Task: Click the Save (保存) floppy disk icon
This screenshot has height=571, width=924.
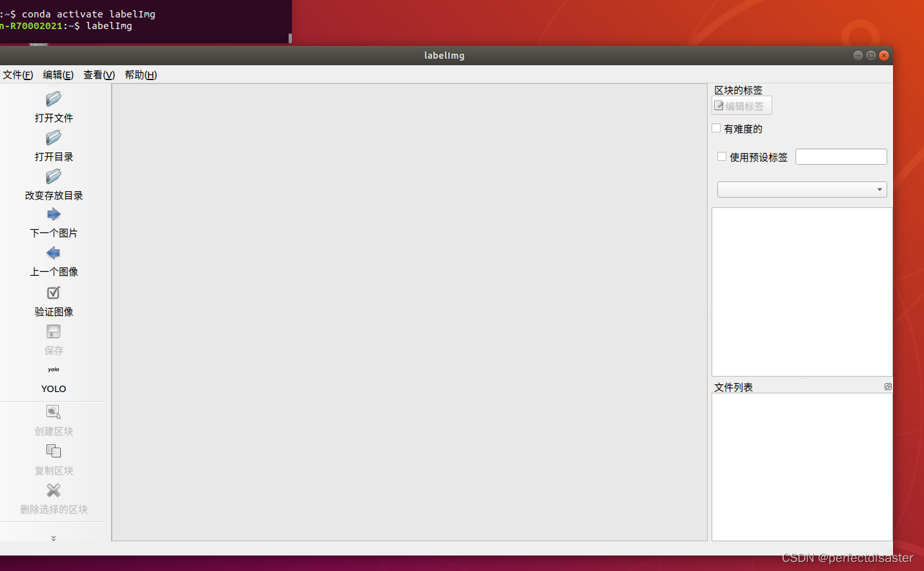Action: pos(54,331)
